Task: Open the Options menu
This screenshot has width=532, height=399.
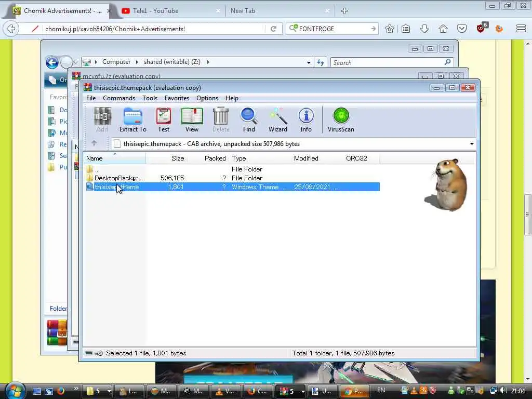Action: [207, 98]
